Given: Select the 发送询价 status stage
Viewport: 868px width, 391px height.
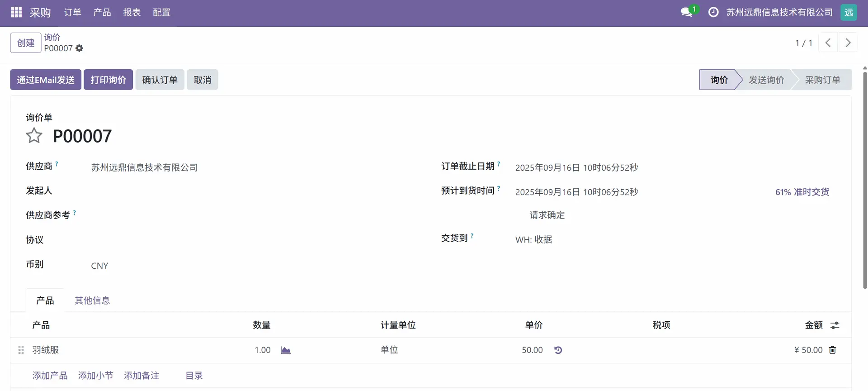Looking at the screenshot, I should tap(766, 80).
